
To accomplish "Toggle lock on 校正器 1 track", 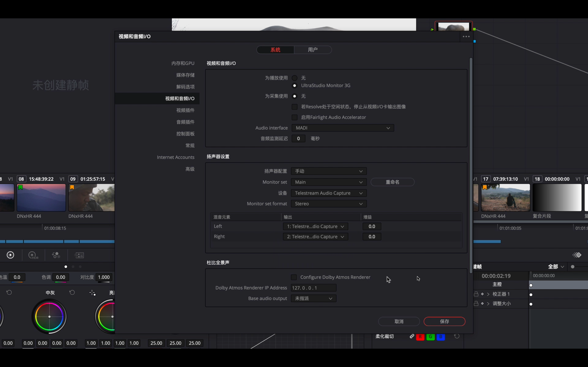I will coord(476,294).
